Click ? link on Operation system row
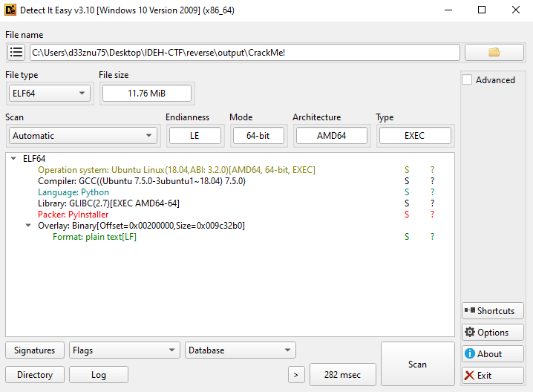533x392 pixels. pos(432,170)
